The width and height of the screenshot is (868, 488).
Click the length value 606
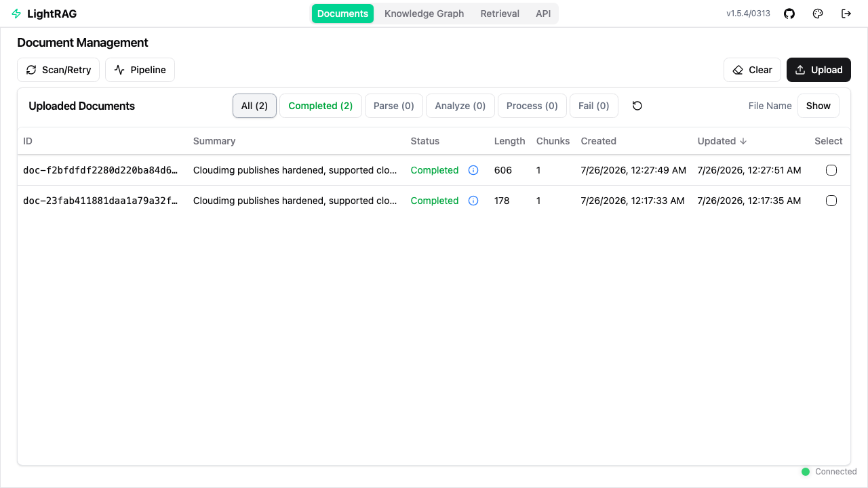coord(502,170)
